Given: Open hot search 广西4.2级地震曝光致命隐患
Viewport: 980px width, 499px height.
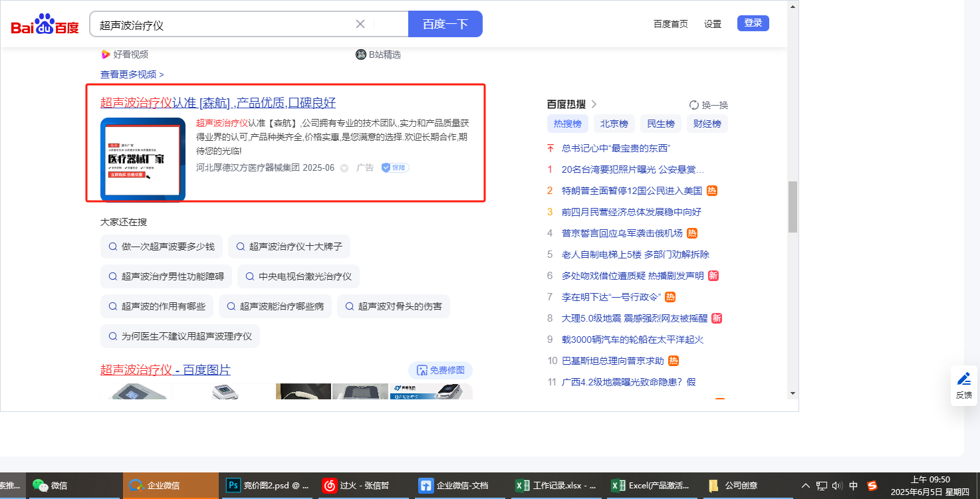Looking at the screenshot, I should pyautogui.click(x=629, y=382).
